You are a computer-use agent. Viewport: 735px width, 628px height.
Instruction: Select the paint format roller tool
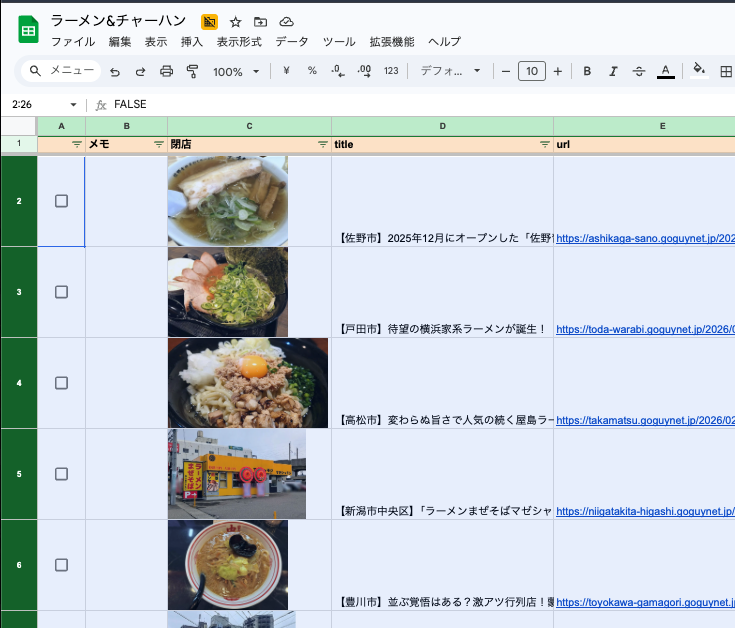(193, 71)
